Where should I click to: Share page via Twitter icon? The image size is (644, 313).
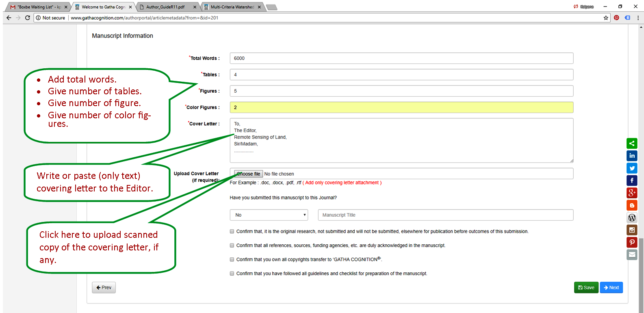click(632, 168)
